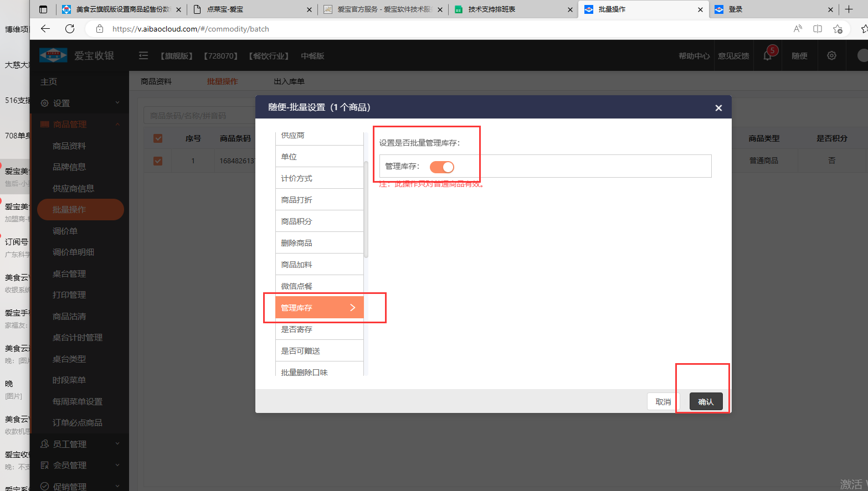Click the browser refresh icon
Viewport: 868px width, 491px height.
[x=70, y=29]
